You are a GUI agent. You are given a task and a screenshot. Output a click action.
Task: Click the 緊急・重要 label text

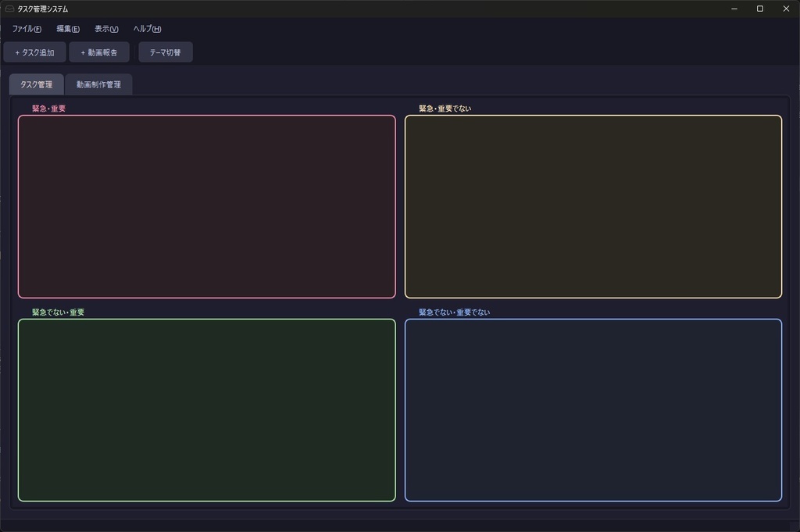pyautogui.click(x=49, y=109)
